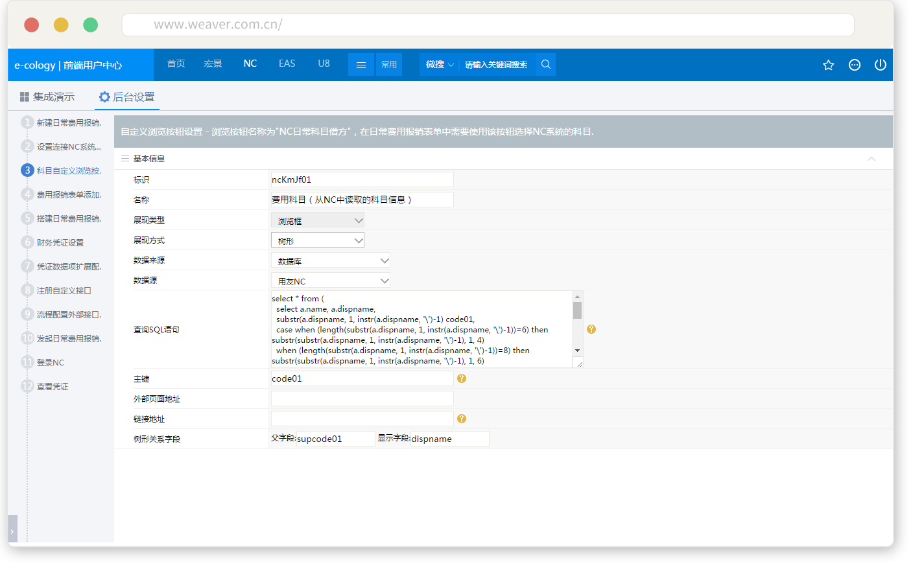
Task: Open the hamburger menu icon in navbar
Action: click(361, 65)
